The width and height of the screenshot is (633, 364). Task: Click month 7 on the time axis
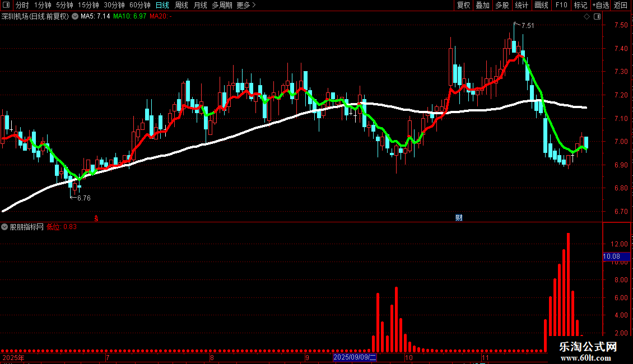(x=108, y=358)
